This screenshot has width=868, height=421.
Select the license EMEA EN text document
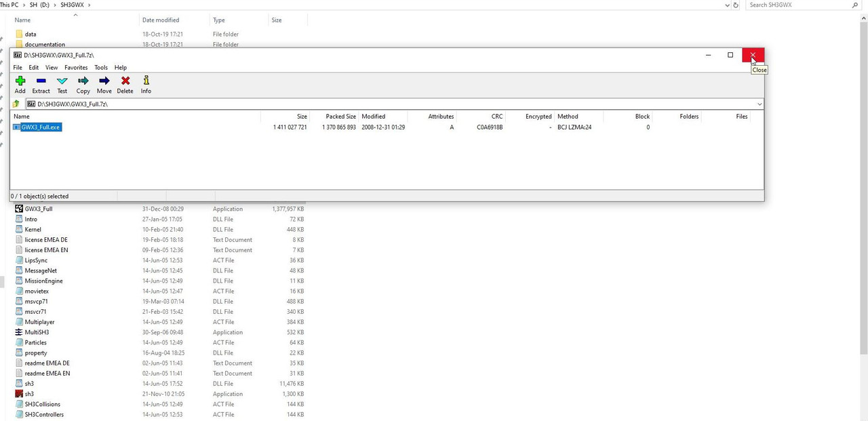pyautogui.click(x=46, y=250)
